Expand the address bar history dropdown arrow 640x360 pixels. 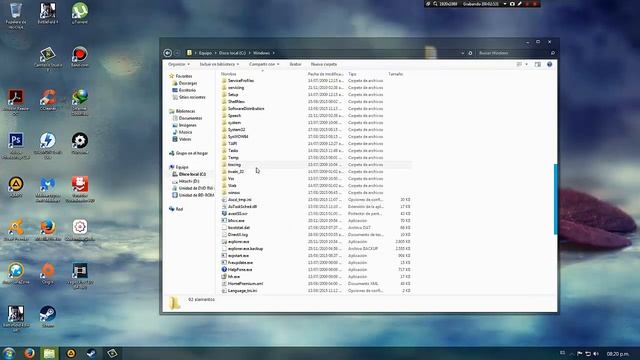462,53
